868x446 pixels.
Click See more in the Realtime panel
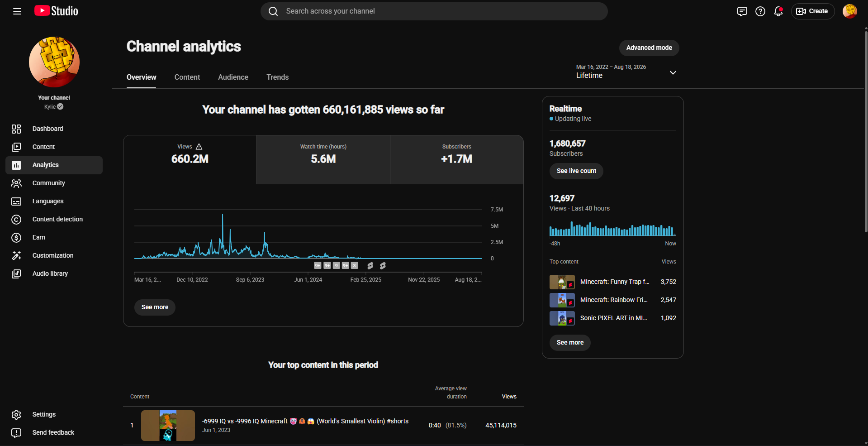pyautogui.click(x=570, y=343)
